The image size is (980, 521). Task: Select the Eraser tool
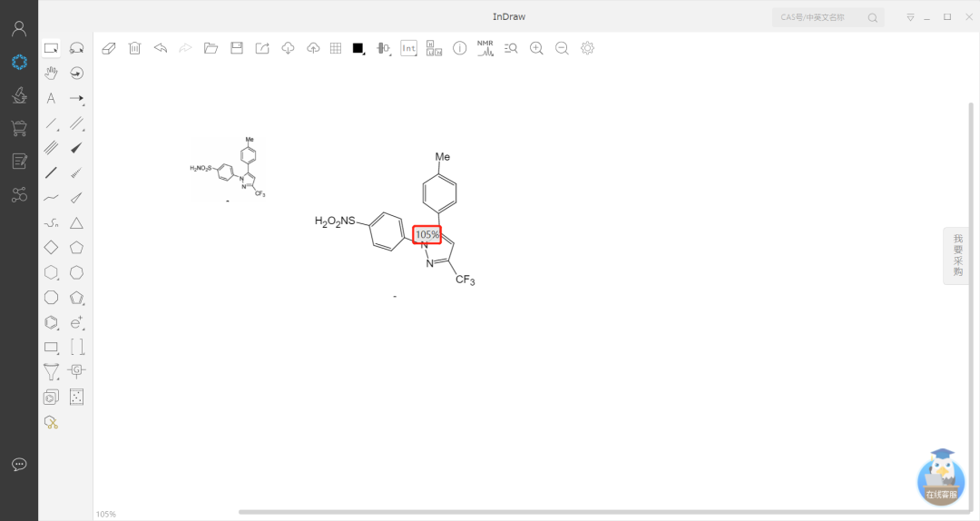tap(109, 48)
